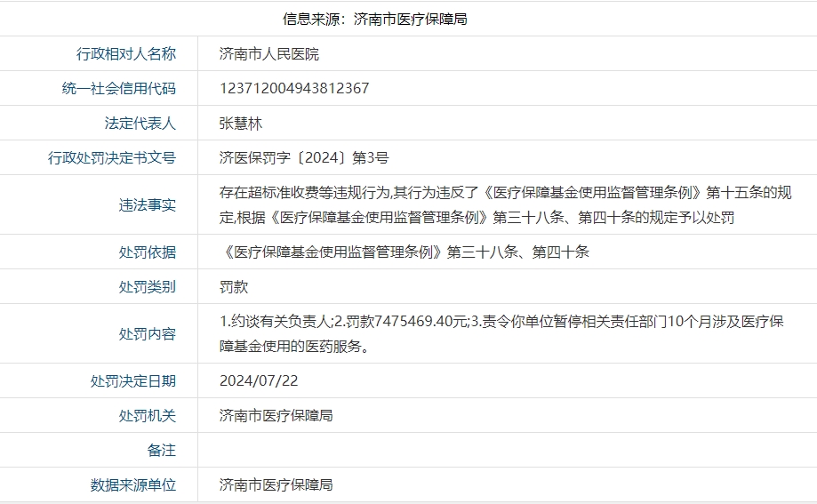The width and height of the screenshot is (817, 504).
Task: Select the label '处罚依据'
Action: [148, 252]
